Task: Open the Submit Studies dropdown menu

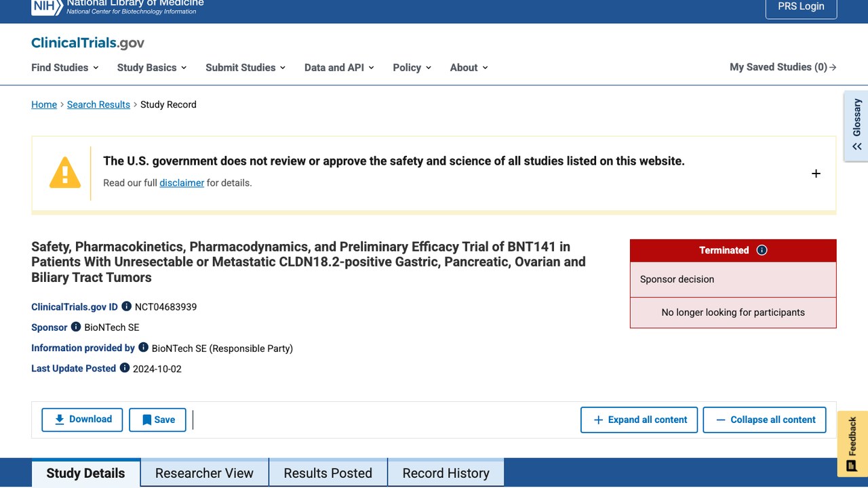Action: [x=245, y=67]
